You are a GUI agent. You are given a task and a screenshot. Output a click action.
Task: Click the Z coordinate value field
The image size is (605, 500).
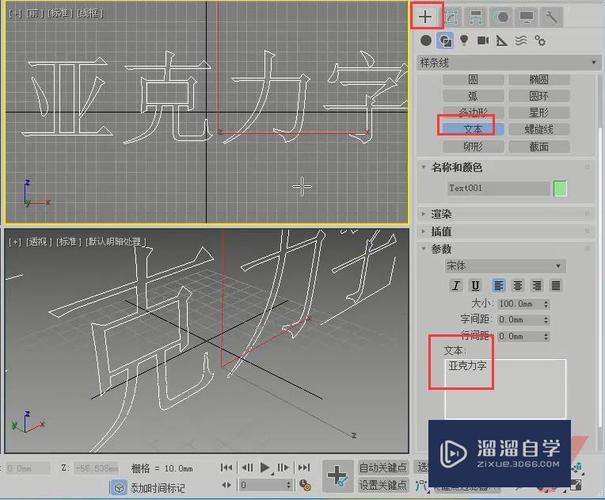coord(96,468)
